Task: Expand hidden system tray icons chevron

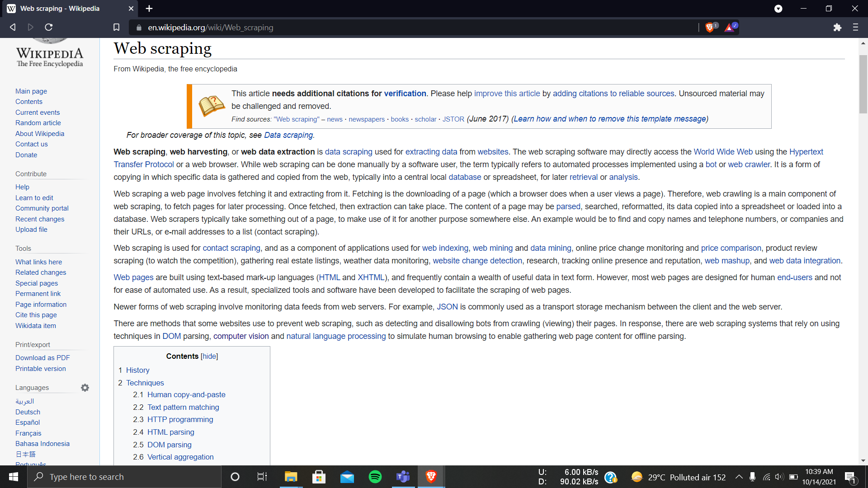Action: [739, 477]
